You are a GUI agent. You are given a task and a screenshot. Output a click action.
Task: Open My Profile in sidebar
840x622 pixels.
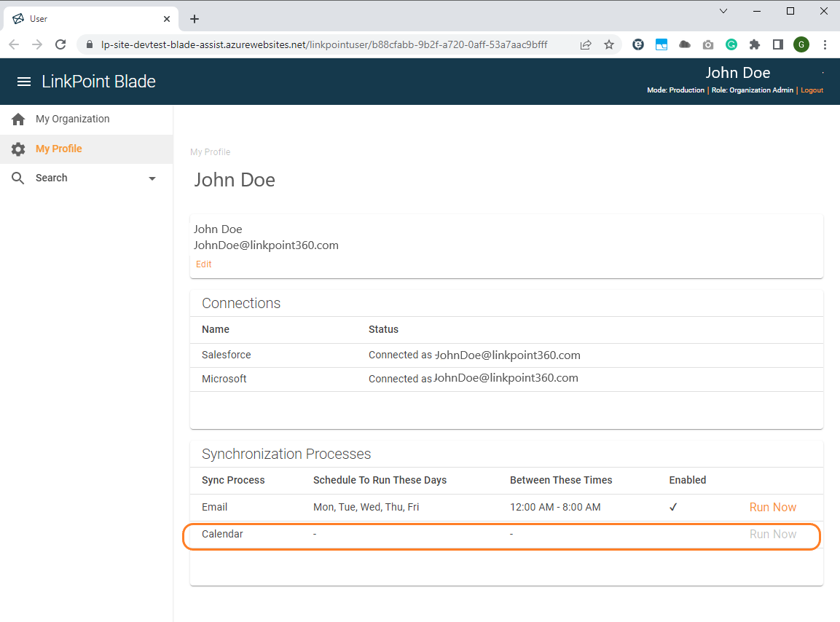click(59, 149)
